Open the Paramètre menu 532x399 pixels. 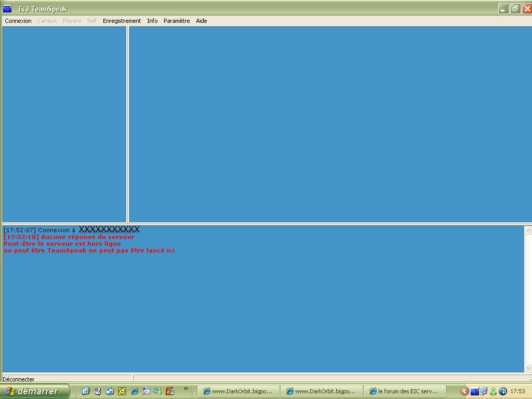coord(177,21)
